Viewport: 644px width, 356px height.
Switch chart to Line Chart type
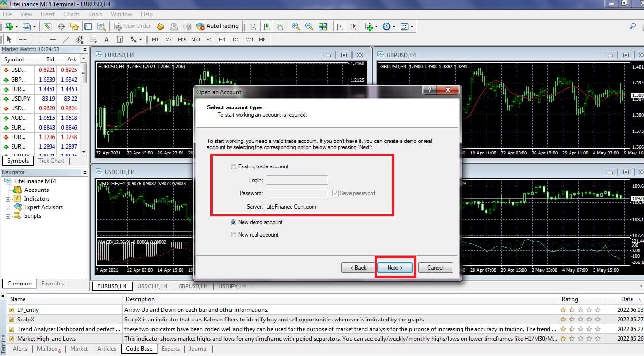coord(279,26)
